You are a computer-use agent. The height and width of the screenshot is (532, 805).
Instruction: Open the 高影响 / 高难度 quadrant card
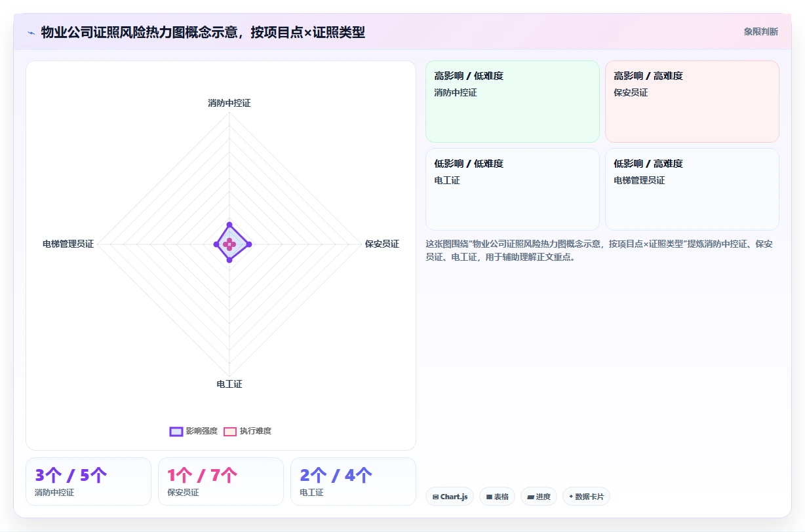coord(692,102)
